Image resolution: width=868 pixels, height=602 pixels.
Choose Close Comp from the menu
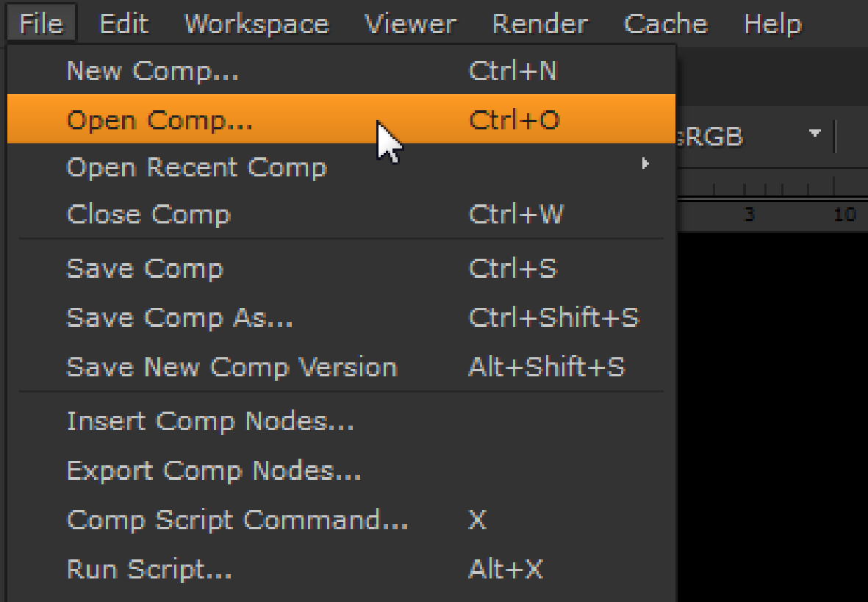point(148,215)
